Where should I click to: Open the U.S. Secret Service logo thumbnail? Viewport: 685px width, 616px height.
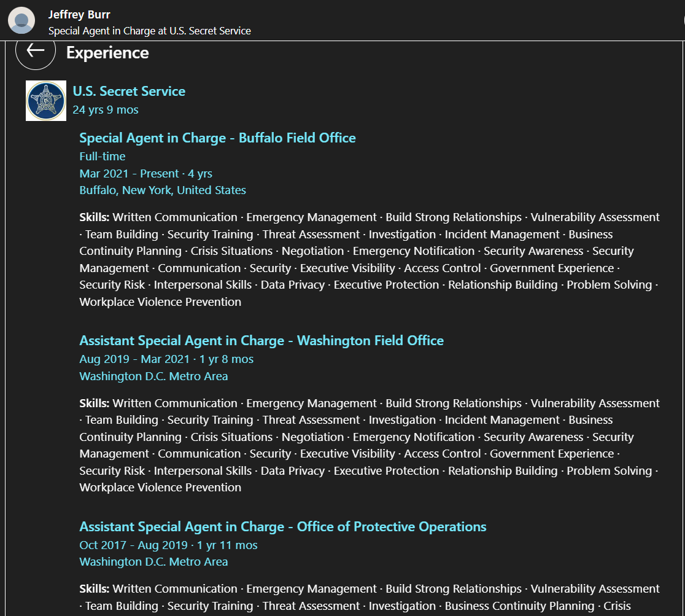coord(46,101)
